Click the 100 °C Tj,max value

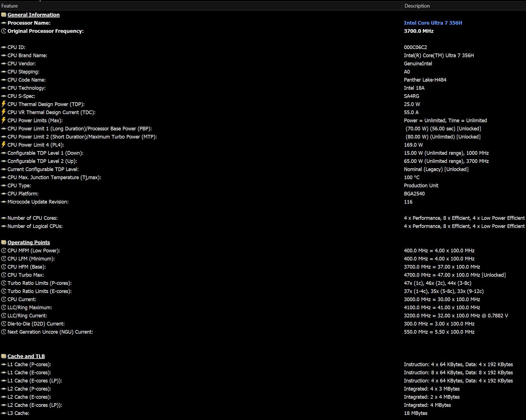coord(412,177)
